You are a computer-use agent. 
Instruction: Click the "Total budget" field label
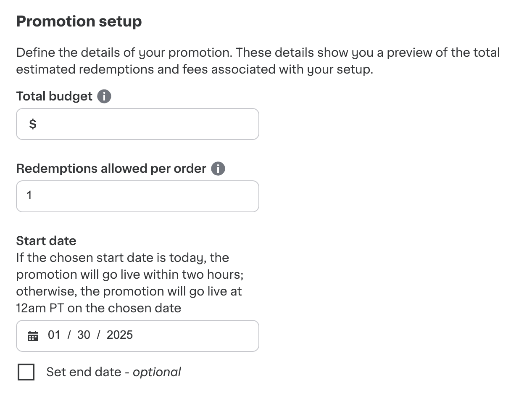pos(54,96)
